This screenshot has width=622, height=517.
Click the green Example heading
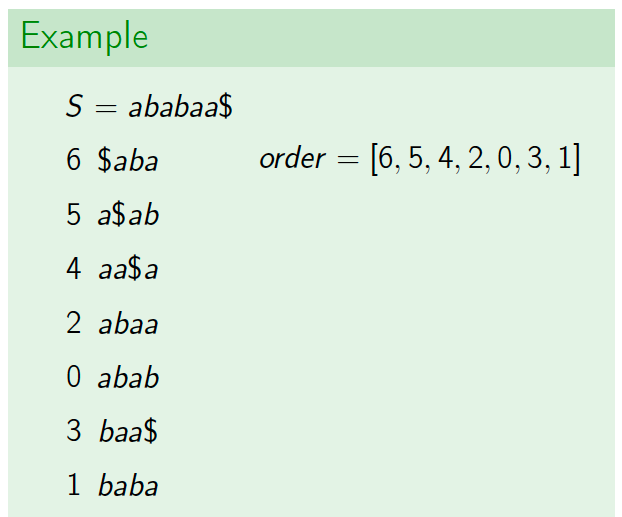click(x=84, y=37)
